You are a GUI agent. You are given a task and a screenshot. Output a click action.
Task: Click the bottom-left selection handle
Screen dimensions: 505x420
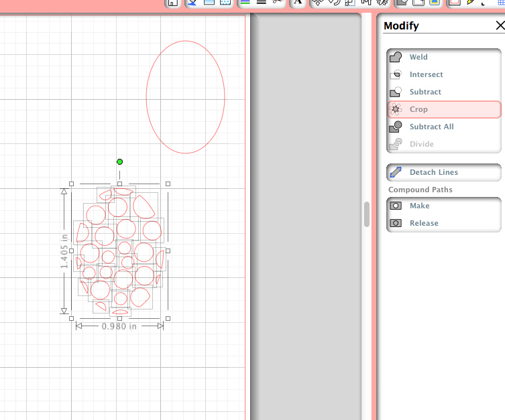[72, 318]
